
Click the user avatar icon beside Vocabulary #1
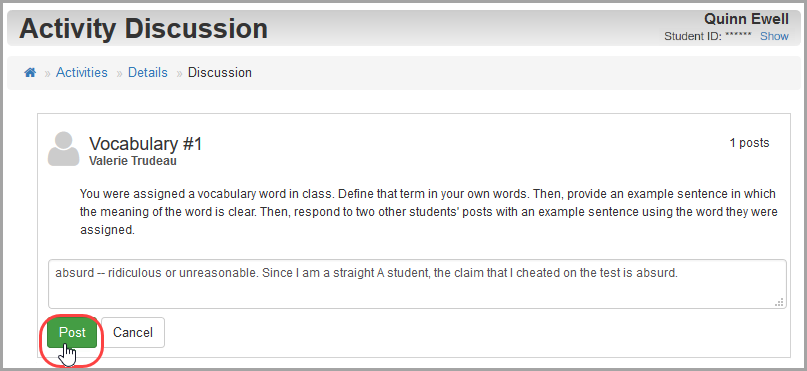coord(63,149)
